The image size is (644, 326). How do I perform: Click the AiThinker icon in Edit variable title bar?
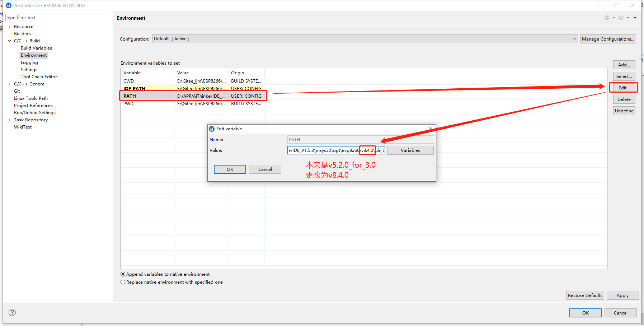pos(212,129)
